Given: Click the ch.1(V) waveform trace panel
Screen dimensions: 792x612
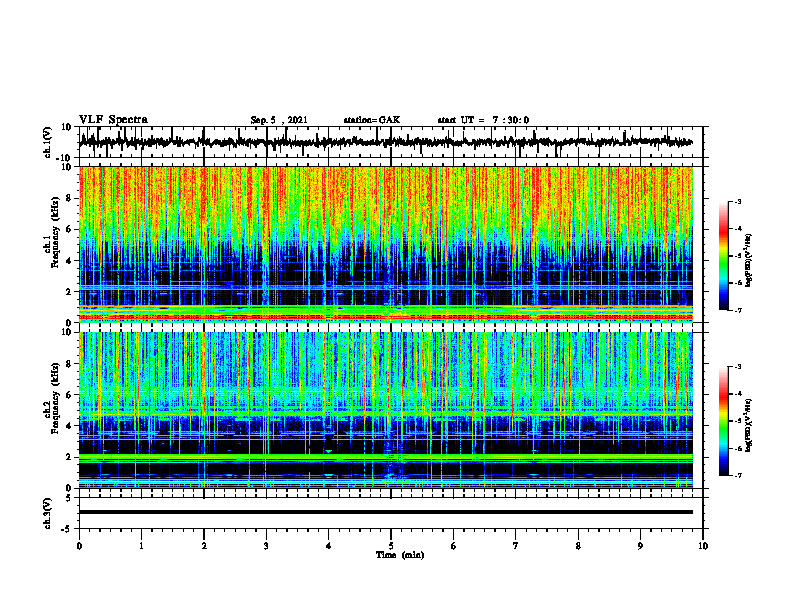Looking at the screenshot, I should pos(390,142).
